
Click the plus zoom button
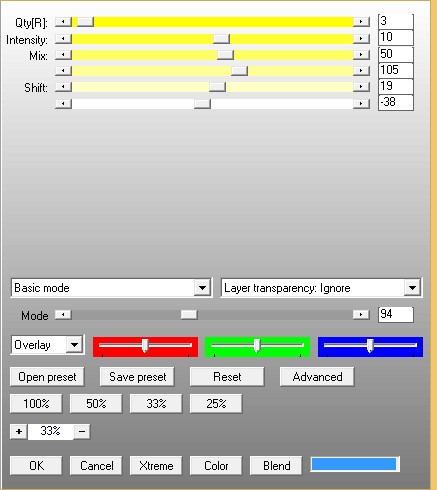[19, 431]
